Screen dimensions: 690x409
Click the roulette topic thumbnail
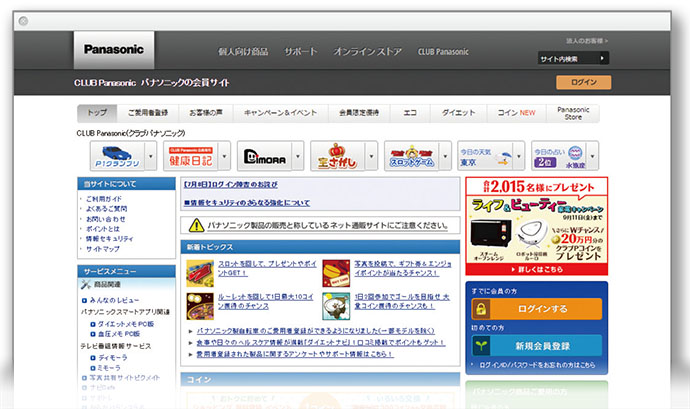click(x=200, y=306)
